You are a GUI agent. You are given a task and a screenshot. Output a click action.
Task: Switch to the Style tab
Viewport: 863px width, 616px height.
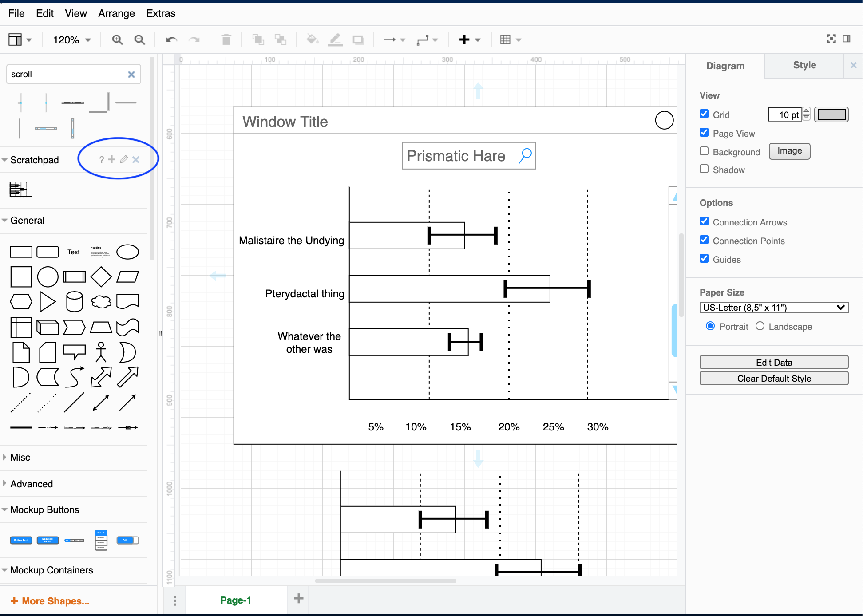804,65
